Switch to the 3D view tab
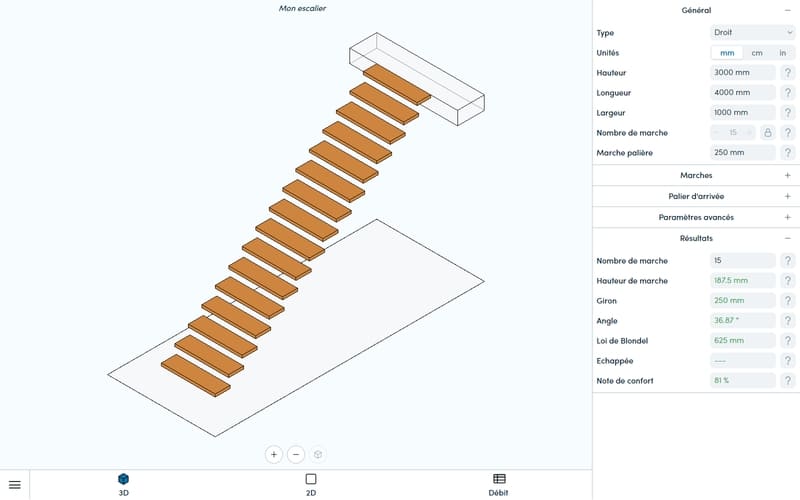Viewport: 800px width, 500px height. coord(123,485)
